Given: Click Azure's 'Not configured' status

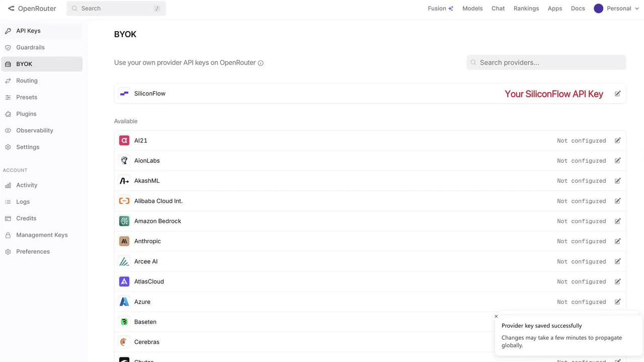Looking at the screenshot, I should click(x=582, y=302).
